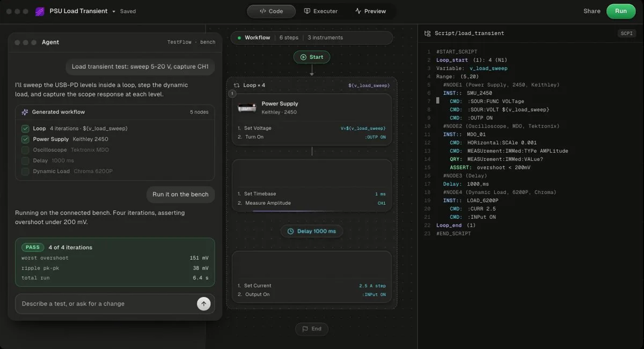Click the 'ASSERT: overshoot < 200mV' code line

pyautogui.click(x=490, y=168)
